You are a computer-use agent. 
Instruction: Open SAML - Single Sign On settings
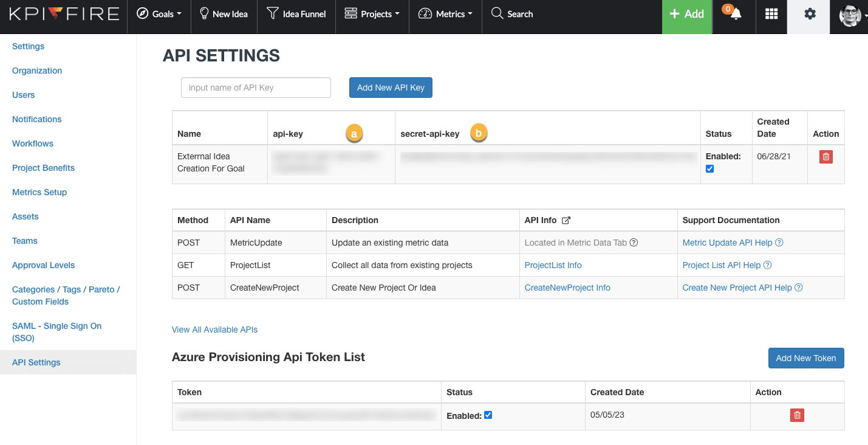56,332
